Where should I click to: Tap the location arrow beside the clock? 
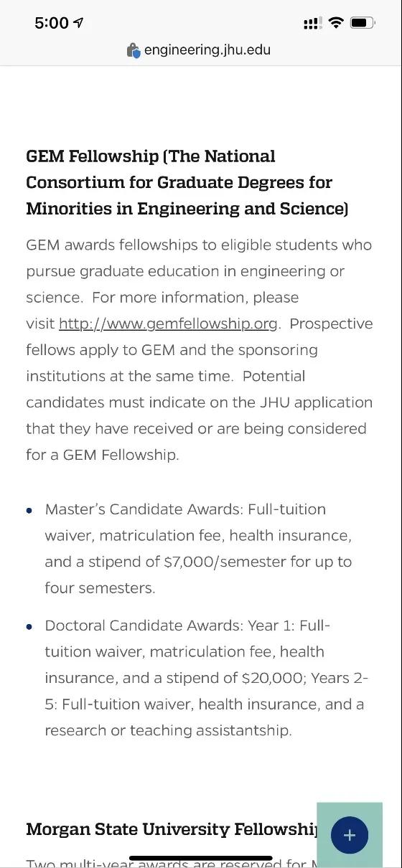click(79, 23)
